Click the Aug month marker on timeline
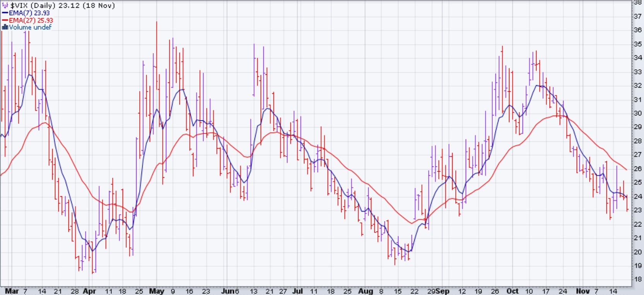 click(366, 291)
